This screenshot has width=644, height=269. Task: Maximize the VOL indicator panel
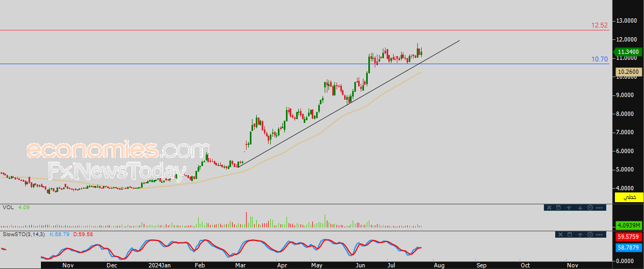558,208
